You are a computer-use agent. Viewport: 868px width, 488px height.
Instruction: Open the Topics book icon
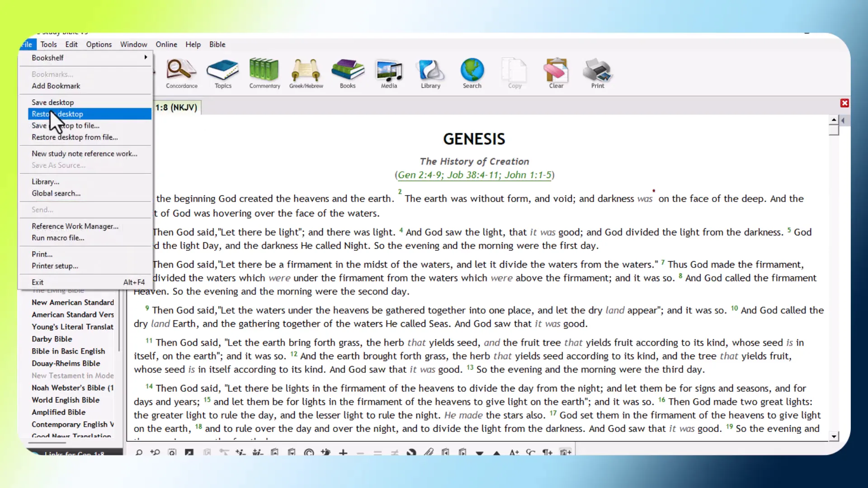[x=223, y=74]
